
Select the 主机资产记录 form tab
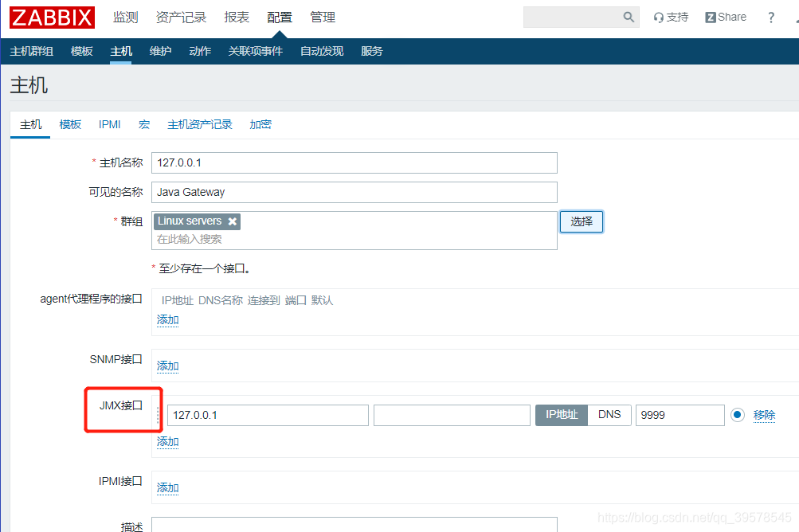(200, 124)
